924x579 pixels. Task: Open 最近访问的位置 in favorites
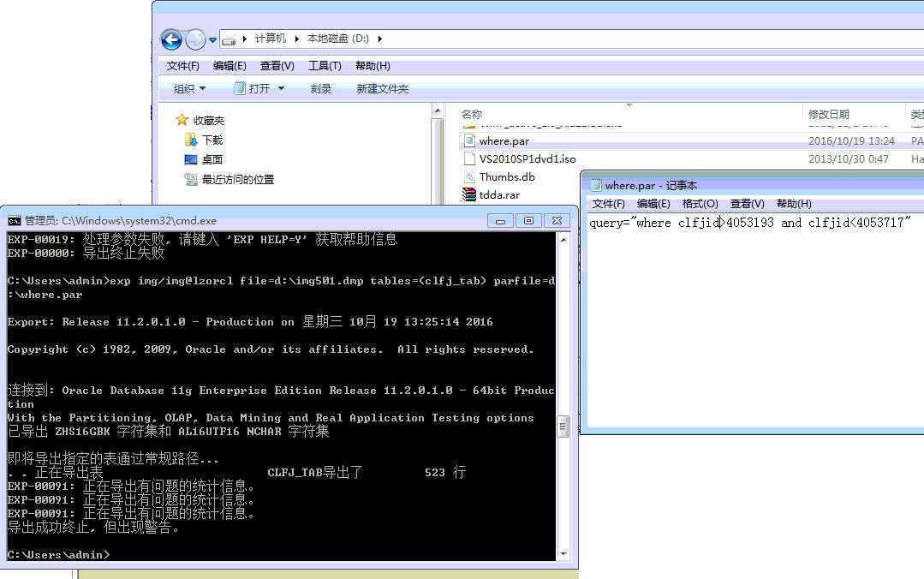(x=230, y=179)
